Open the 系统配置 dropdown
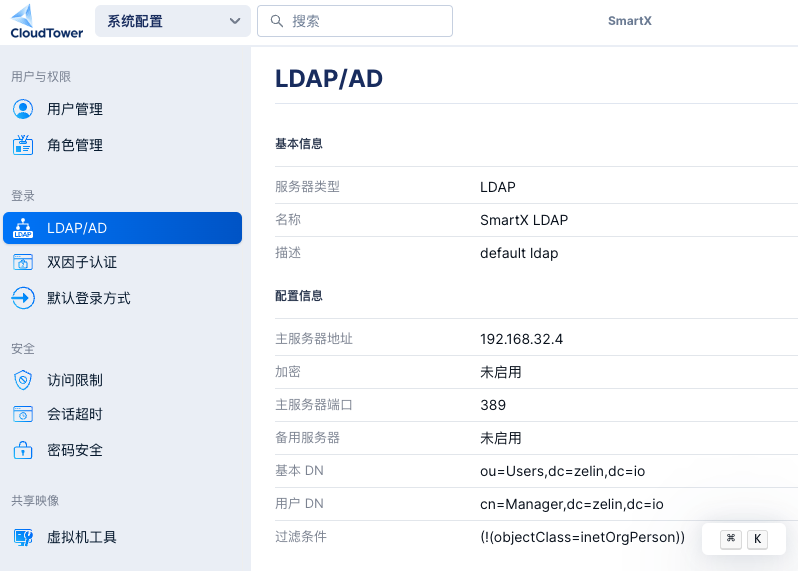798x571 pixels. pyautogui.click(x=173, y=21)
